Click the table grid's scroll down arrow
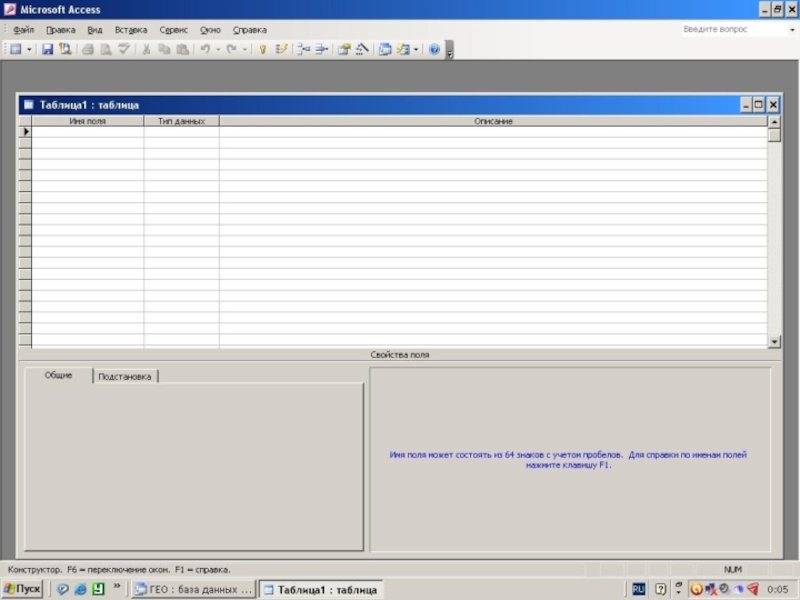The width and height of the screenshot is (800, 600). click(774, 341)
